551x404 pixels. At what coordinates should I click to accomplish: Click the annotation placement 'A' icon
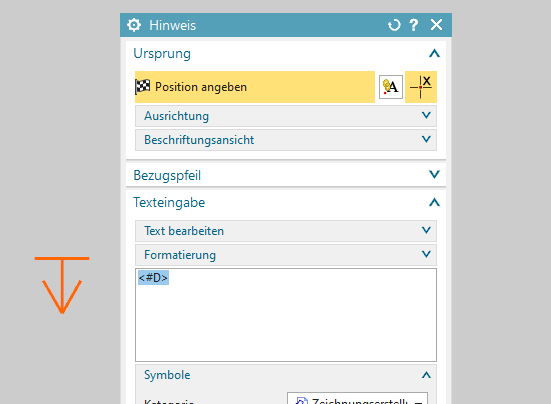click(391, 87)
